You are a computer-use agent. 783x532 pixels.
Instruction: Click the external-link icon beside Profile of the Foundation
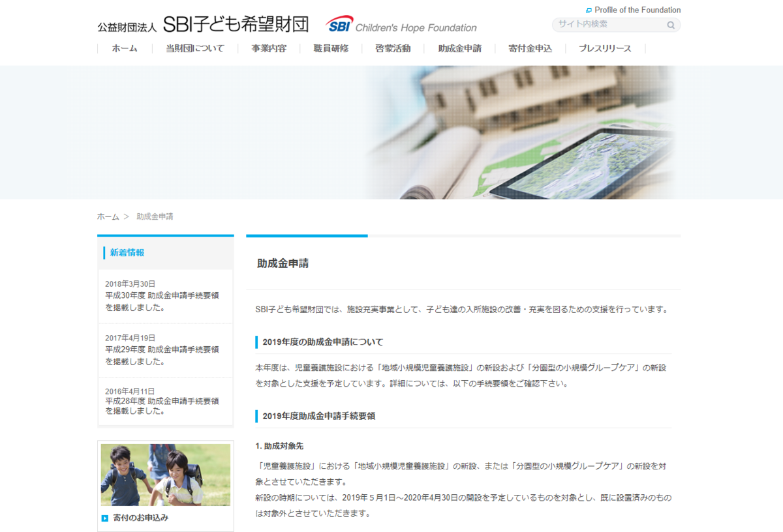(589, 10)
